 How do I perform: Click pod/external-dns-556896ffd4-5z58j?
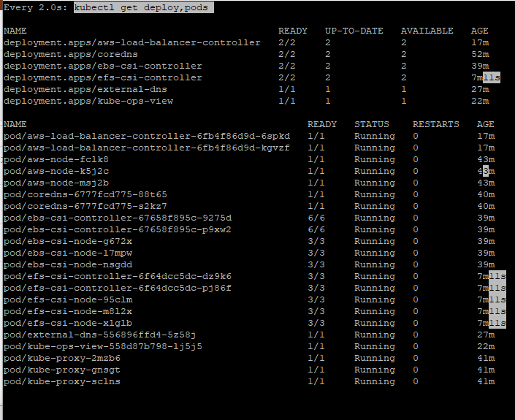click(100, 335)
